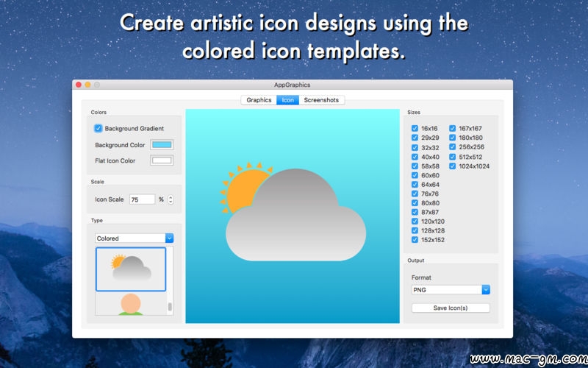Disable the 58x58 size checkbox
588x368 pixels.
click(x=415, y=166)
